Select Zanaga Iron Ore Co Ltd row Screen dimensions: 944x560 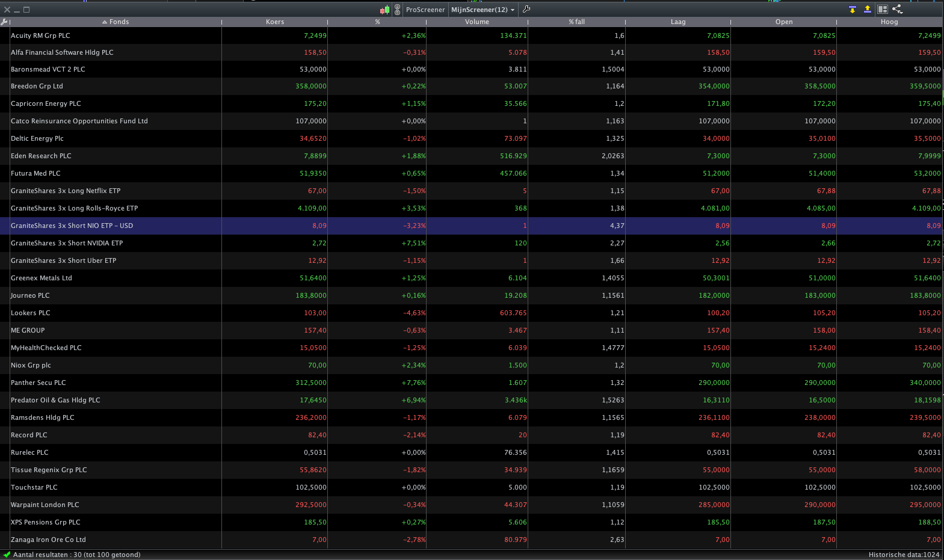pyautogui.click(x=471, y=540)
